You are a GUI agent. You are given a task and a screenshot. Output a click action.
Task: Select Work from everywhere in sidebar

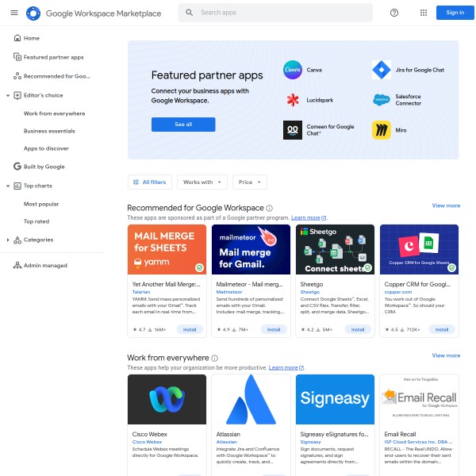point(54,113)
